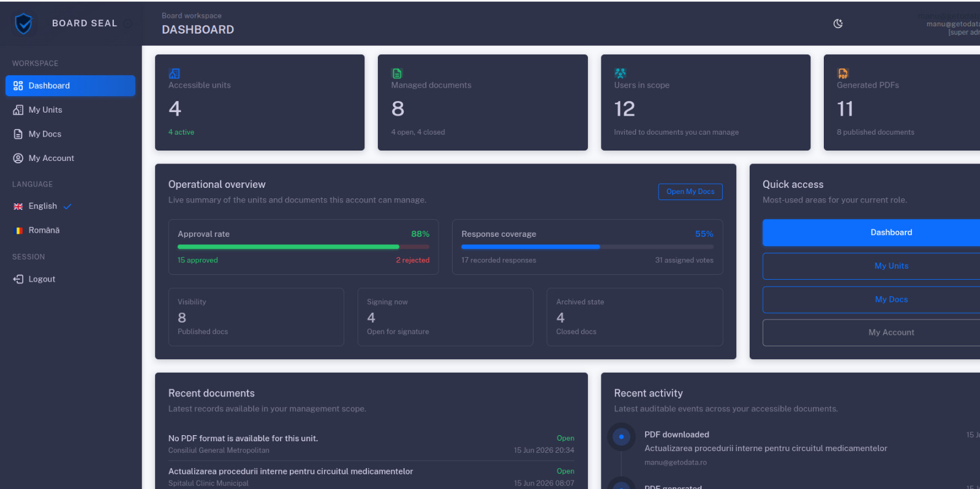Click the Generated PDFs icon

[843, 73]
